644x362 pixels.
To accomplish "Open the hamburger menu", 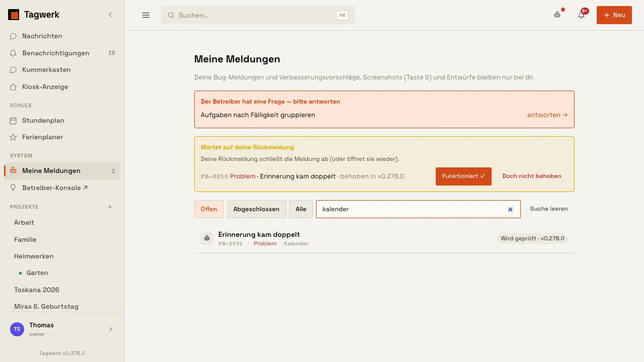I will click(x=146, y=15).
